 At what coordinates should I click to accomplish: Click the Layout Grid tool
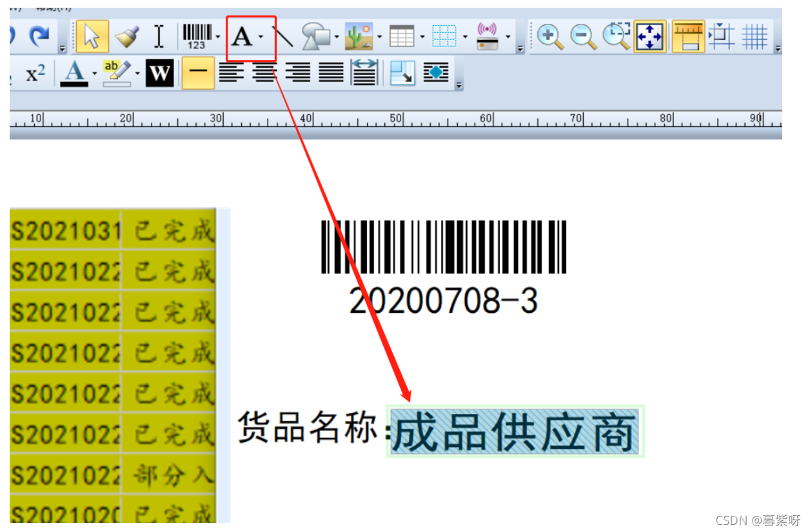pos(444,36)
